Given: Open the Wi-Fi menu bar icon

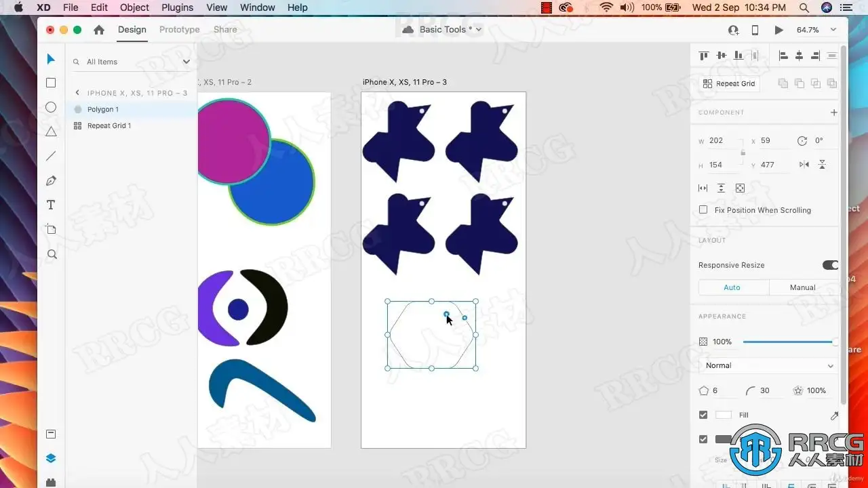Looking at the screenshot, I should click(x=606, y=7).
